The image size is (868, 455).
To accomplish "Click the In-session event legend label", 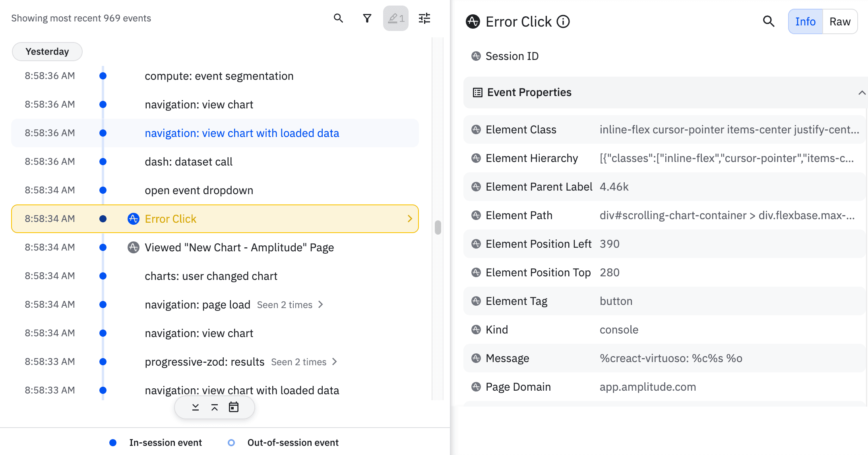I will [165, 443].
